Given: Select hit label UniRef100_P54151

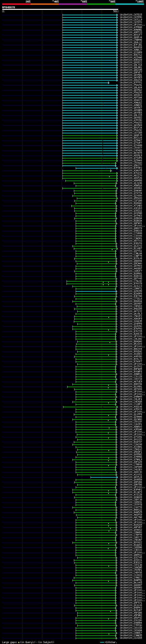Looking at the screenshot, I should 131,85.
